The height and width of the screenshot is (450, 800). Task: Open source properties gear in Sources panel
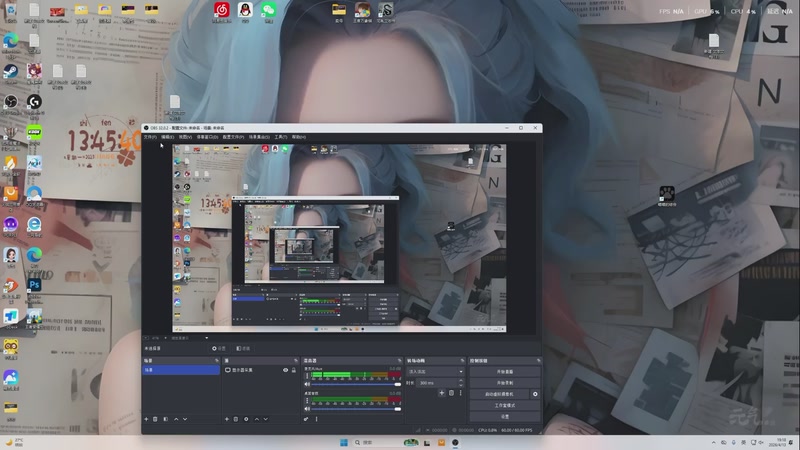(x=246, y=419)
